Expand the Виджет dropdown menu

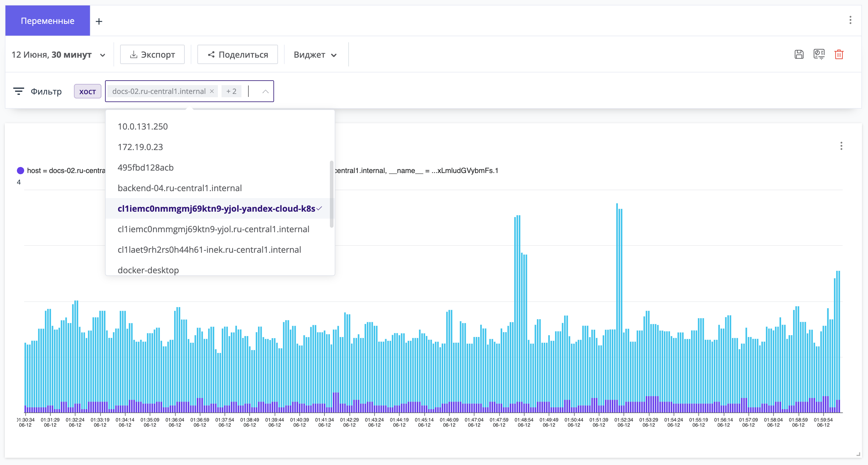click(x=315, y=55)
